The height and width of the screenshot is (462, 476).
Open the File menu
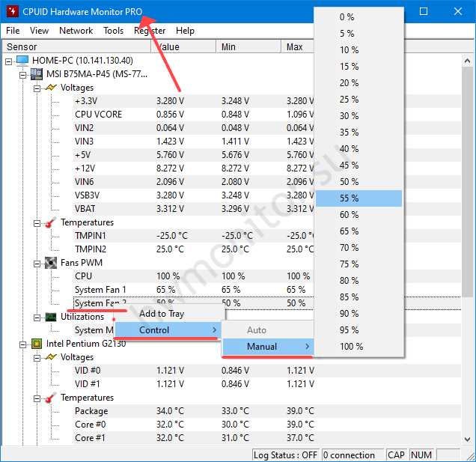13,31
